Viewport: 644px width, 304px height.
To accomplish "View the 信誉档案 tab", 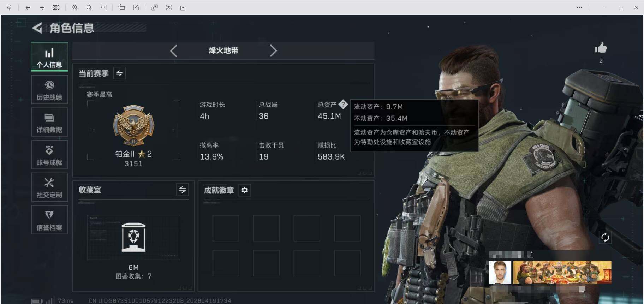I will click(x=49, y=220).
